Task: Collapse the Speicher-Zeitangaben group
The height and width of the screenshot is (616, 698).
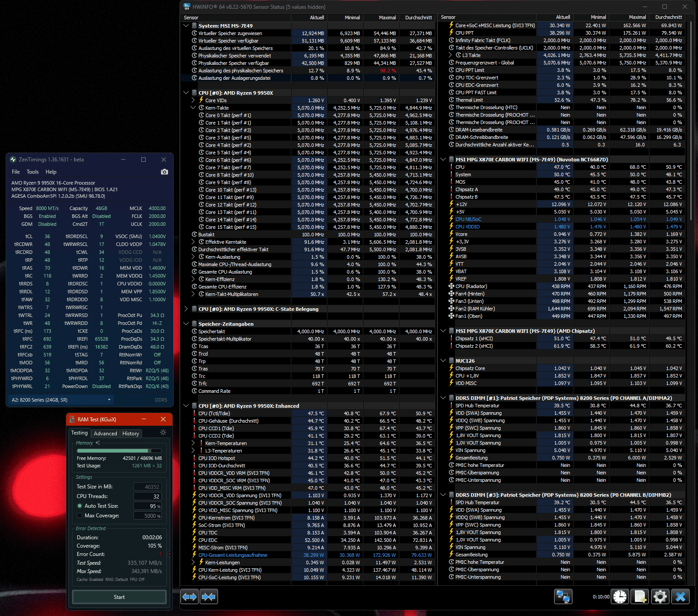Action: coord(186,324)
